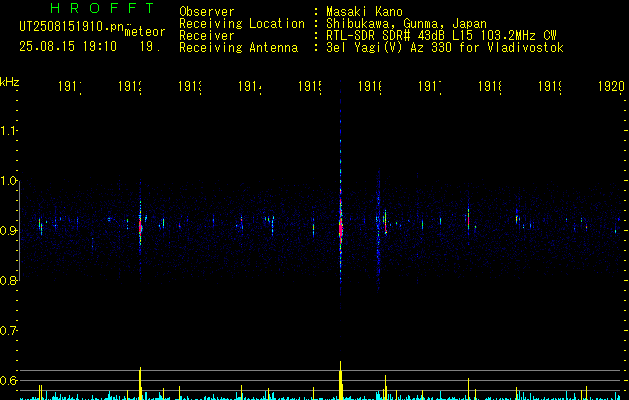Click the blue vertical echo streak after 1916
The image size is (629, 400).
[378, 233]
